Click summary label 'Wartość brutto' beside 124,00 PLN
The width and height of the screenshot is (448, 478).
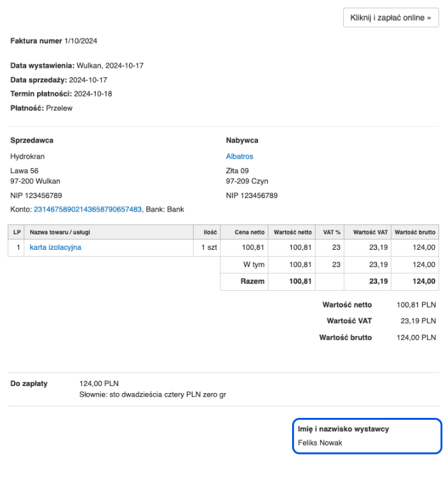346,337
